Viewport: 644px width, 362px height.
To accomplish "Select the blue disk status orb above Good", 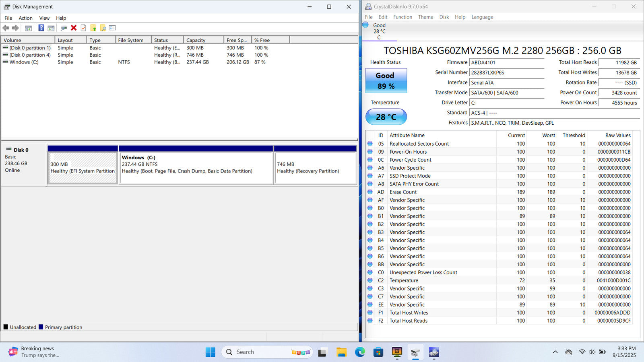I will coord(365,25).
